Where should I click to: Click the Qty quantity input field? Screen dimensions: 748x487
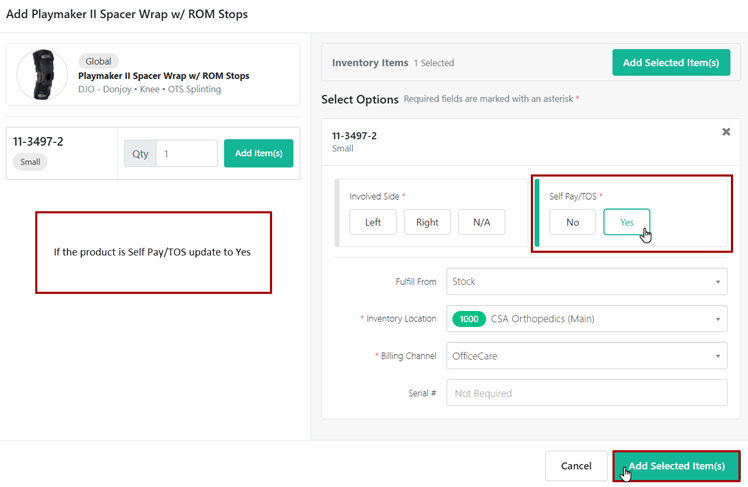186,153
